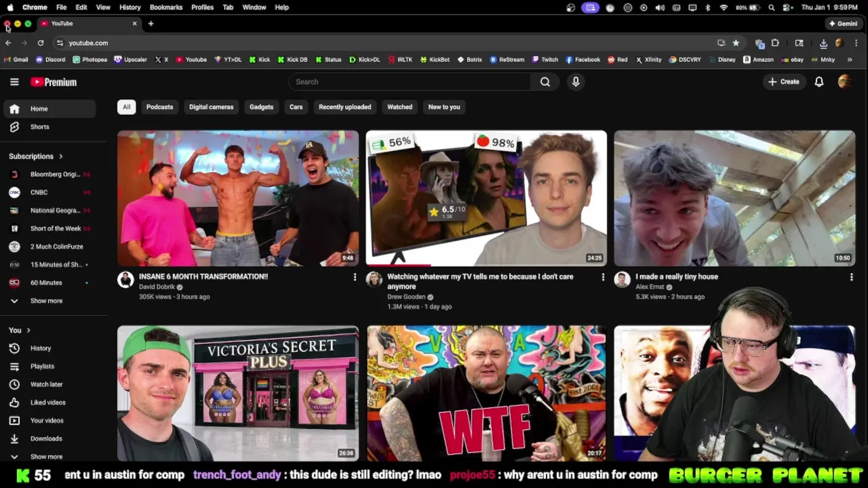Open the ReStream bookmark

pos(507,60)
